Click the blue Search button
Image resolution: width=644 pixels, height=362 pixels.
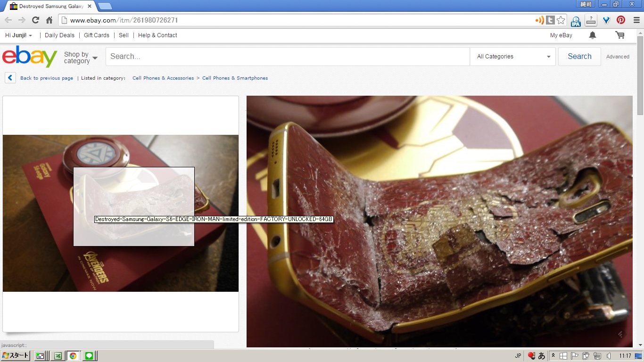[579, 57]
